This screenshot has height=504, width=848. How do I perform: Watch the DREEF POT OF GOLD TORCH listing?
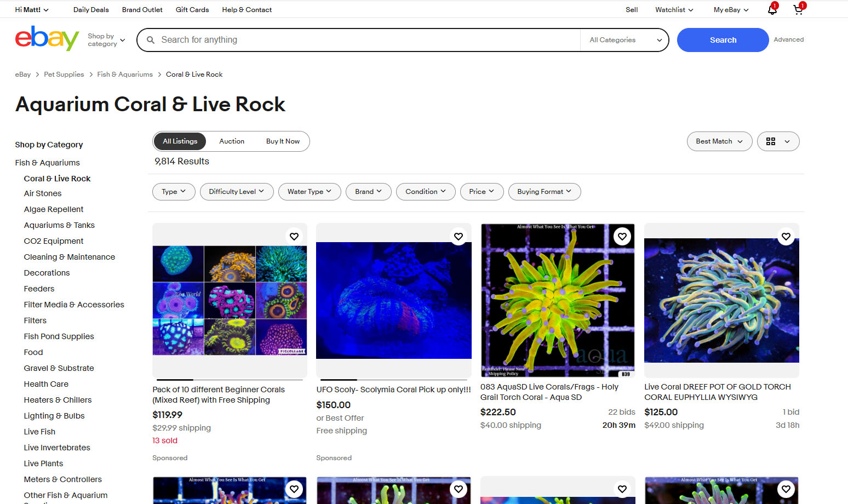click(x=786, y=236)
